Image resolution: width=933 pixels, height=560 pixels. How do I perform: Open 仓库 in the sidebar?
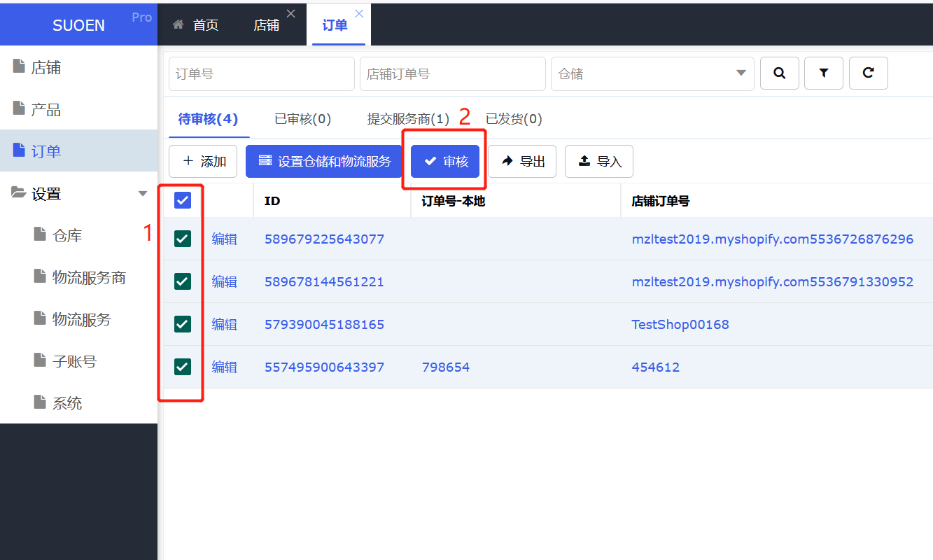tap(67, 235)
